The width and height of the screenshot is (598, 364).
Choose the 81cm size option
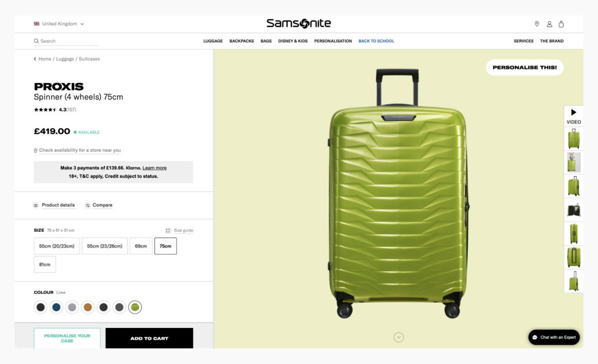45,264
